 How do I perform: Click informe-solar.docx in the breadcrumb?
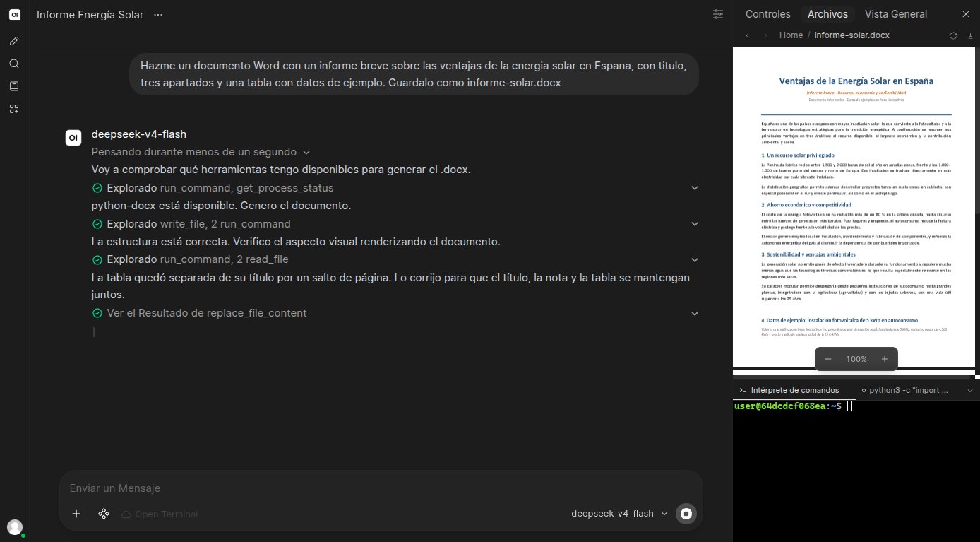pyautogui.click(x=852, y=35)
